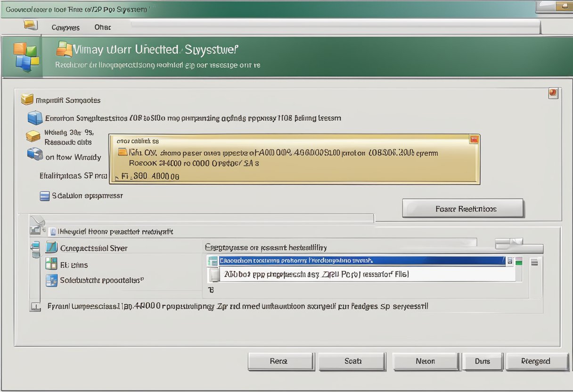The width and height of the screenshot is (573, 392).
Task: Click the orange folder icon inside yellow tooltip
Action: click(123, 152)
